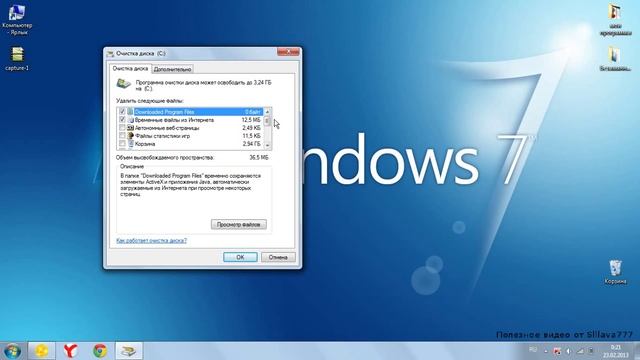Select the Downloaded Program Files row text
The image size is (640, 360).
click(164, 111)
